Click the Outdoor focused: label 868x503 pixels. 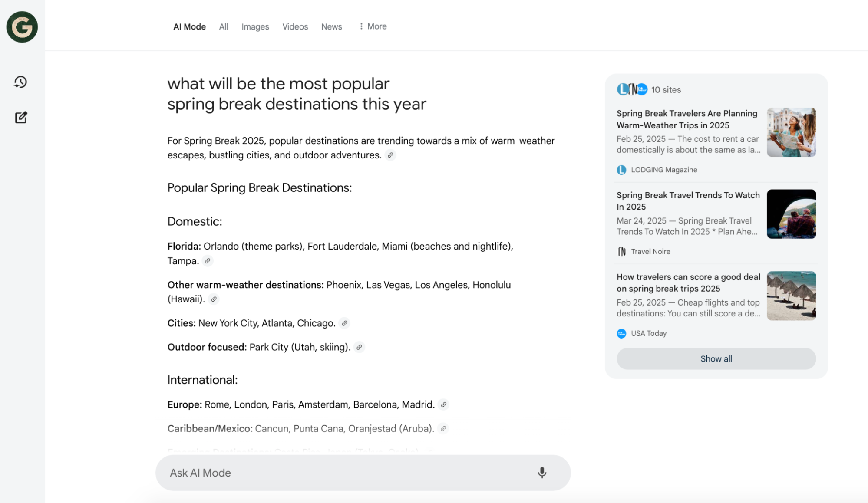pos(207,347)
